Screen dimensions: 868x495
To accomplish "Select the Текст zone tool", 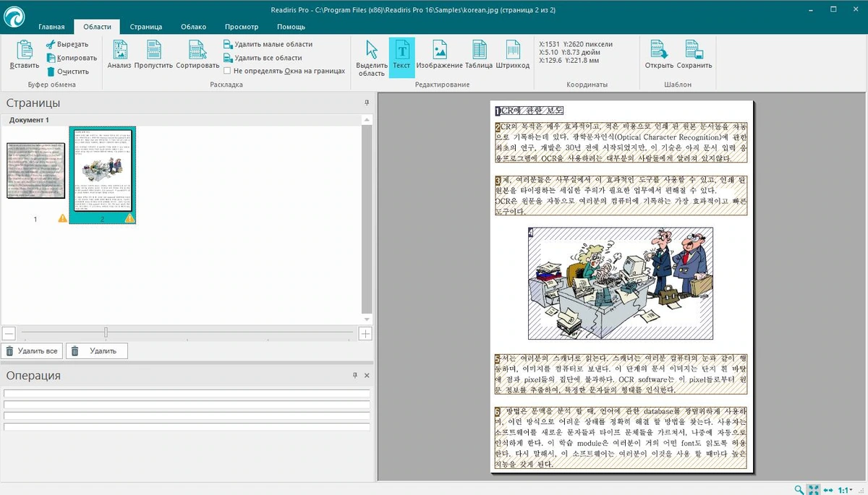I will (401, 56).
